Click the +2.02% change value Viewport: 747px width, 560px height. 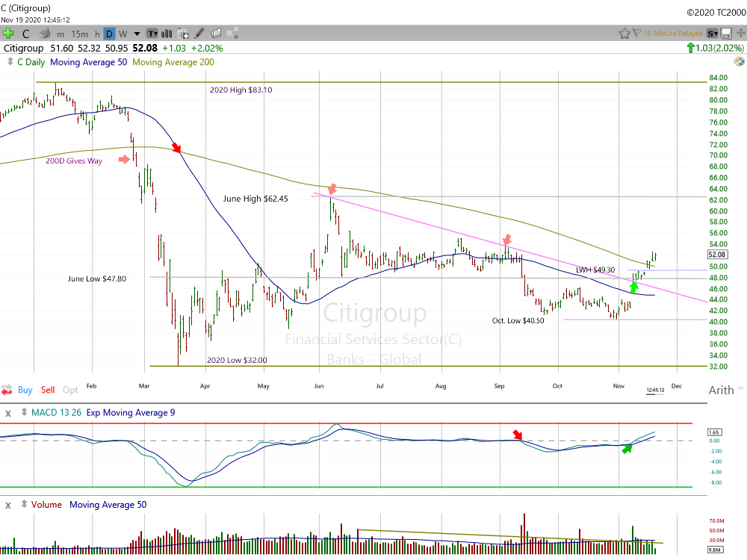click(x=207, y=48)
